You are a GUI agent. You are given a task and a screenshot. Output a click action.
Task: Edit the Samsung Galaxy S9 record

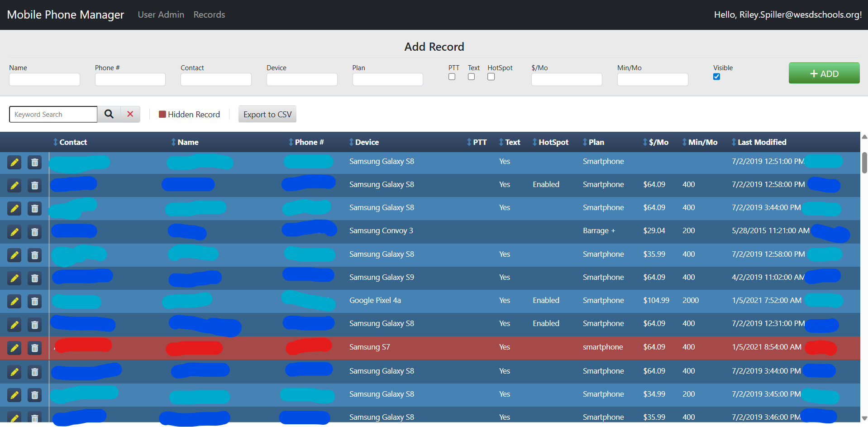pyautogui.click(x=14, y=278)
